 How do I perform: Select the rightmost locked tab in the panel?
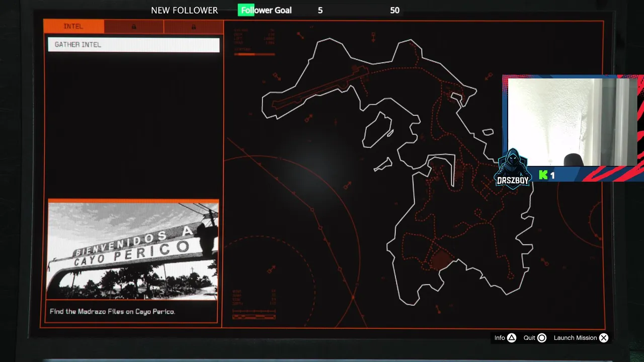click(x=193, y=27)
